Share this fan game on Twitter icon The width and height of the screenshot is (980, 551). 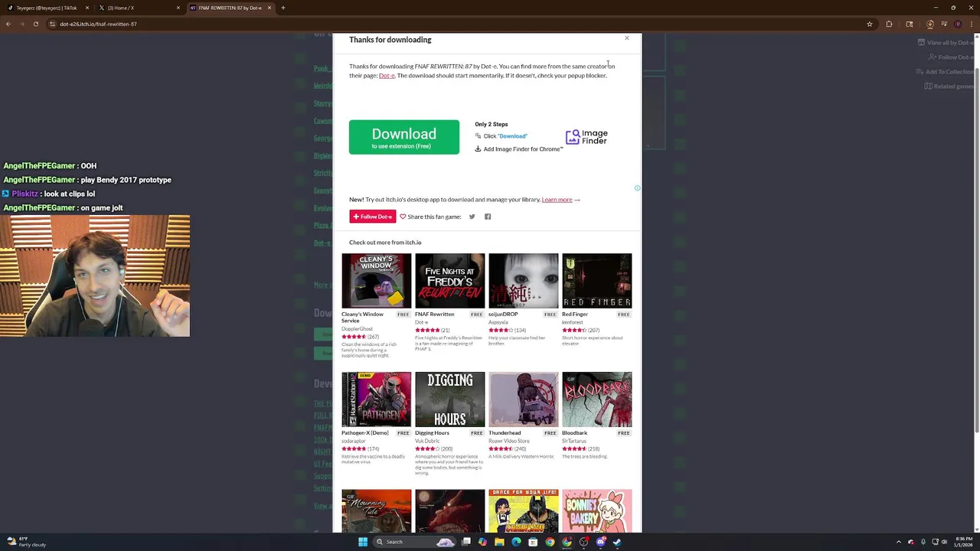[472, 217]
